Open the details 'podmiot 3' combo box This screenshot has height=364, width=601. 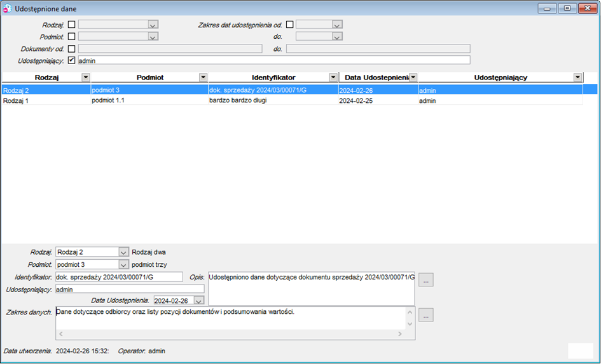point(123,264)
